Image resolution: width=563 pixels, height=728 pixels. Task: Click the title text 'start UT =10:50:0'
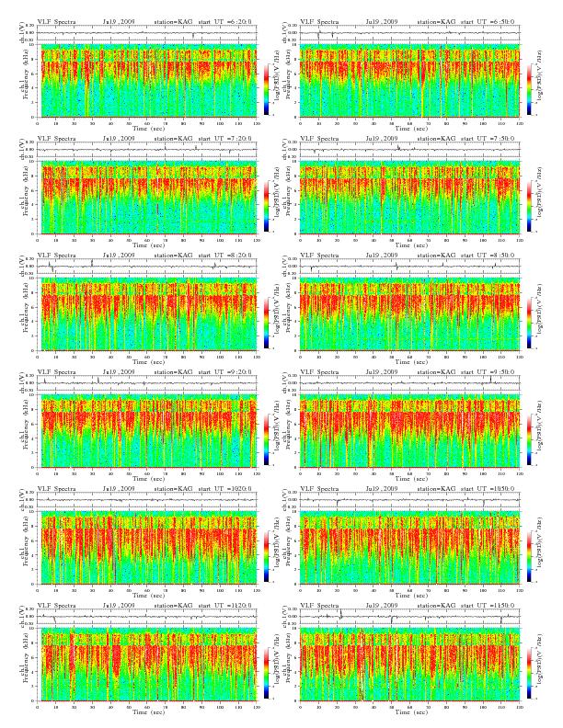click(x=488, y=489)
